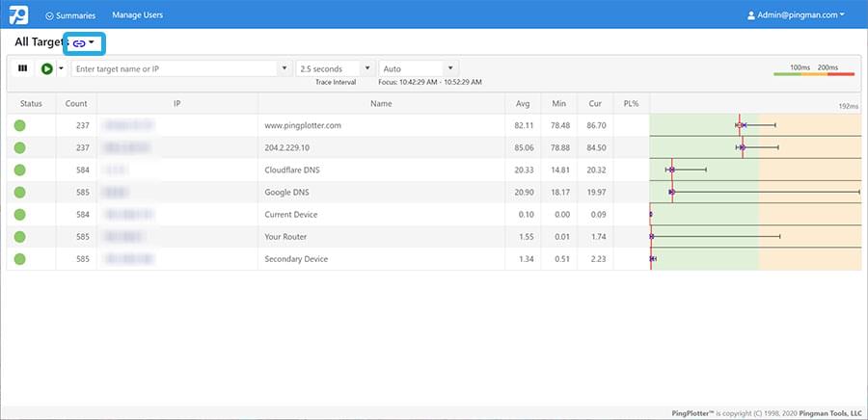The width and height of the screenshot is (868, 420).
Task: Select the 204.2.229.10 target name
Action: coord(286,147)
